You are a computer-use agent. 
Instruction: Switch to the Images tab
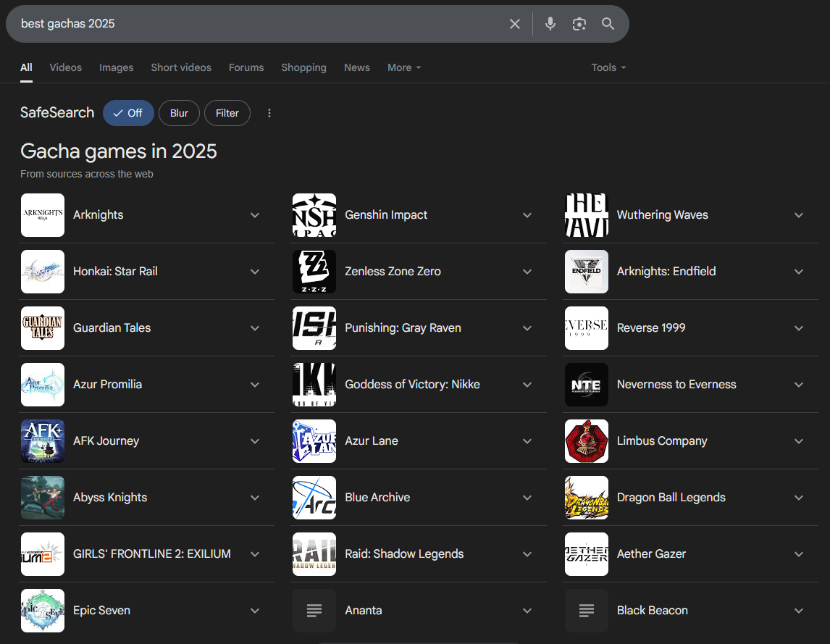click(x=116, y=67)
